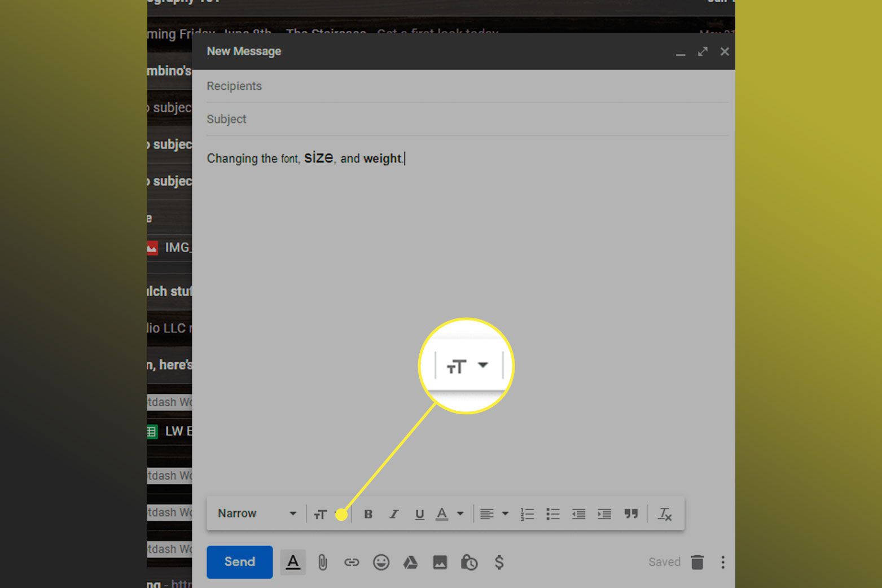
Task: Click the blue Send button
Action: pyautogui.click(x=239, y=562)
